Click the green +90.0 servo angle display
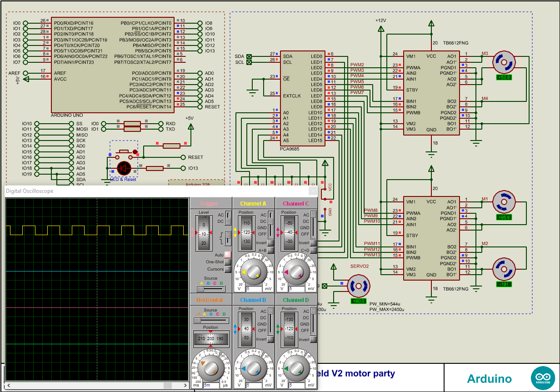 coord(359,301)
